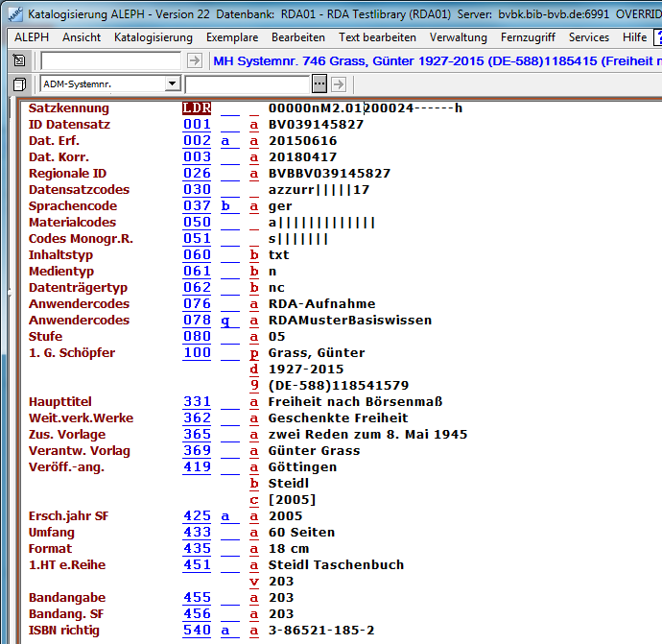Click the ALEPH application icon in title bar
This screenshot has width=662, height=644.
(x=12, y=12)
